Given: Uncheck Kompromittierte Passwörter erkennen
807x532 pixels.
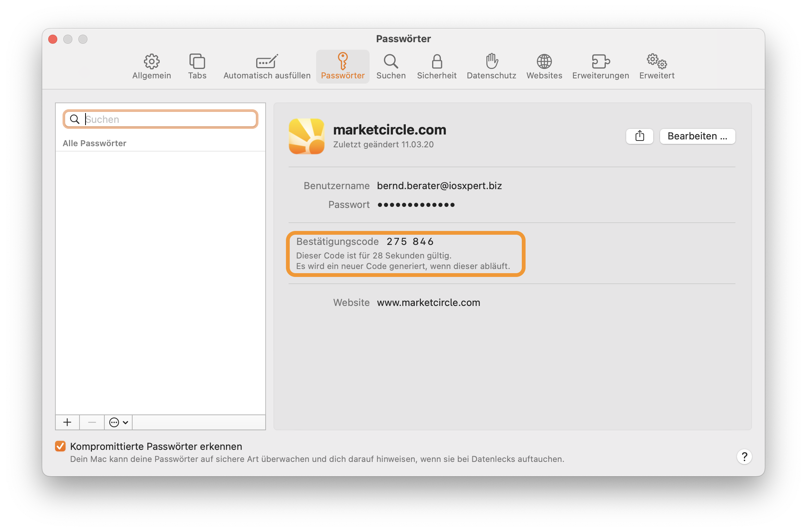Looking at the screenshot, I should pyautogui.click(x=60, y=446).
